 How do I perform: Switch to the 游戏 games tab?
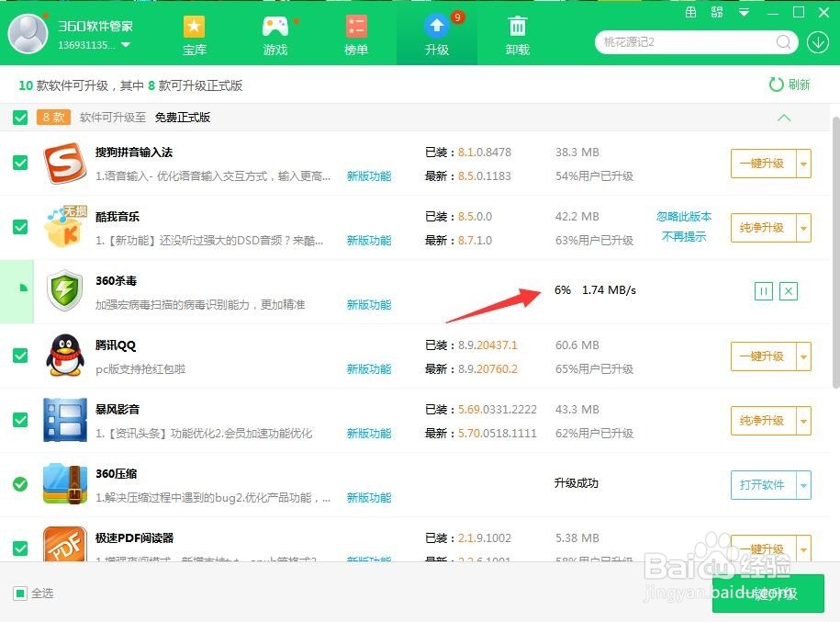pos(275,36)
